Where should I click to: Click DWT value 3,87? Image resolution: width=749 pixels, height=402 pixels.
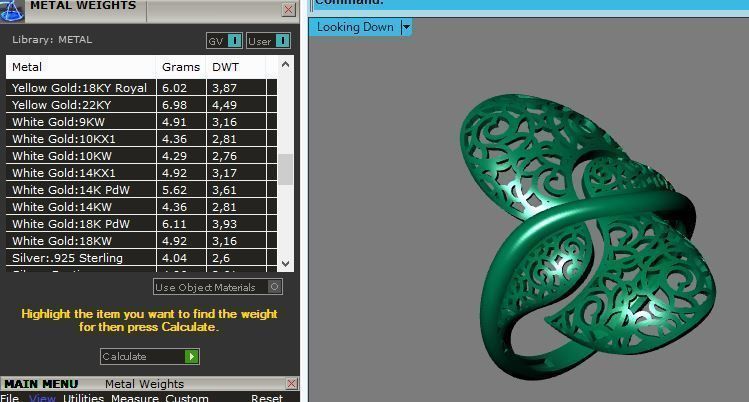tap(225, 88)
